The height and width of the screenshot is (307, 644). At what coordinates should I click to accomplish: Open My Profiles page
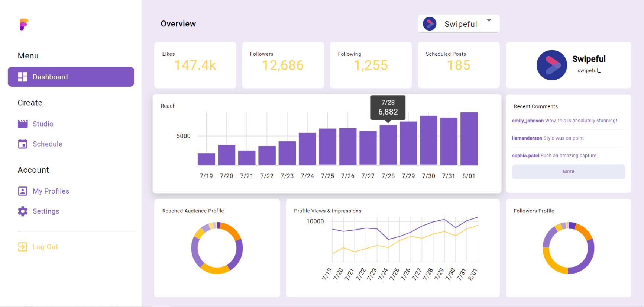click(51, 191)
